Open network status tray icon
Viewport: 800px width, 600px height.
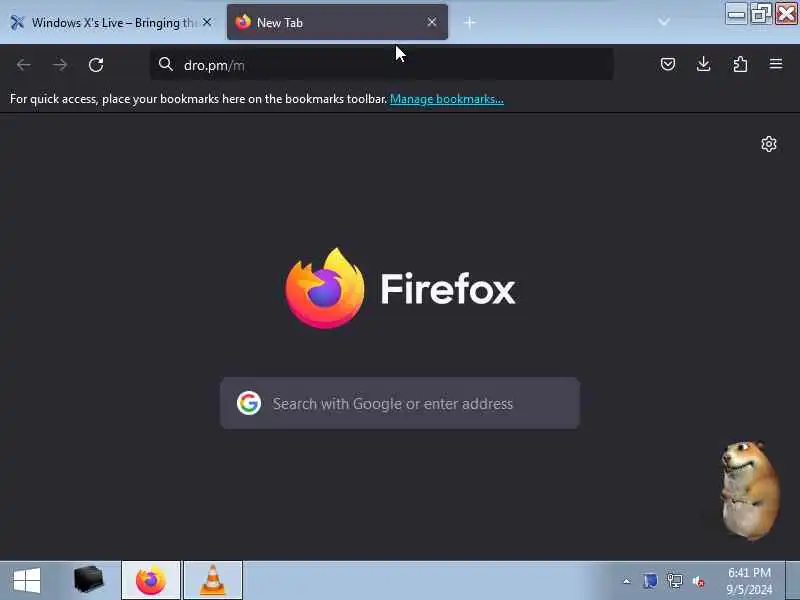pyautogui.click(x=675, y=581)
